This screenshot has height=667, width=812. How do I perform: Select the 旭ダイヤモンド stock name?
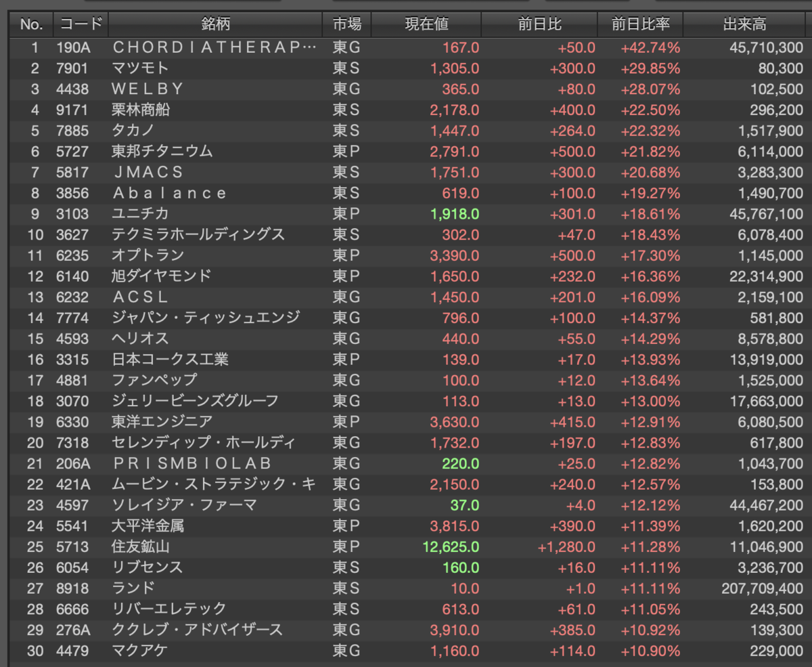tap(162, 276)
